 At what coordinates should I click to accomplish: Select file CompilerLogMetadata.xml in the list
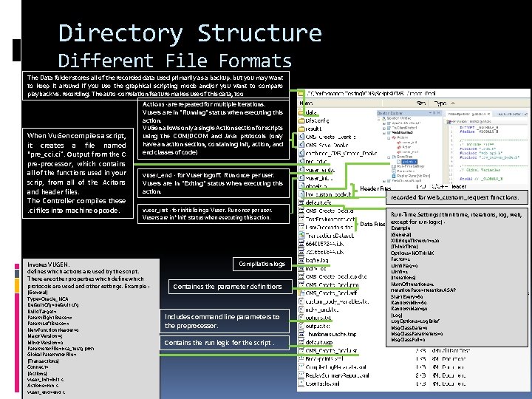pos(336,366)
